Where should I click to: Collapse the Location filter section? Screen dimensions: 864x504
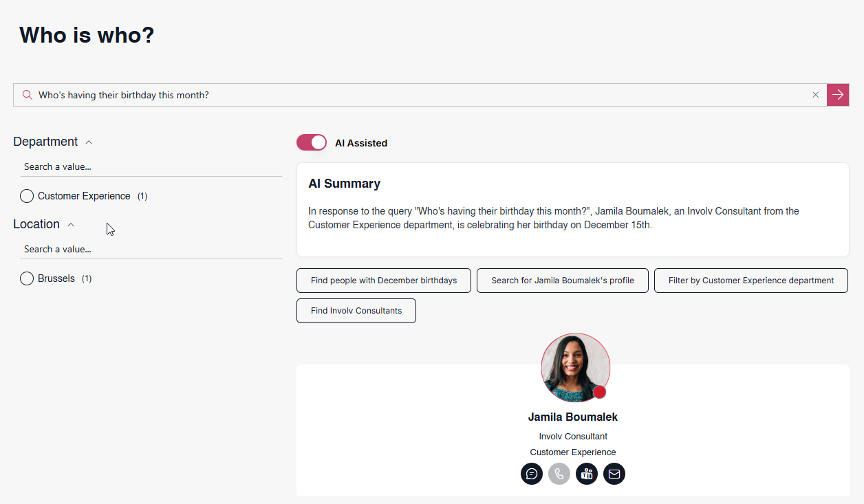[71, 225]
